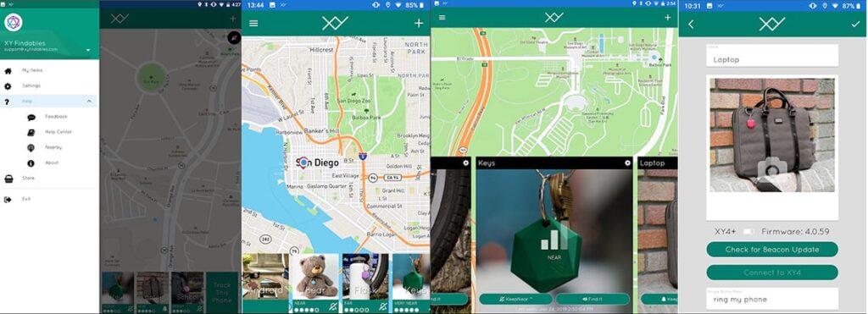Open the hamburger menu on the Keys card screen
This screenshot has width=868, height=314.
click(442, 18)
